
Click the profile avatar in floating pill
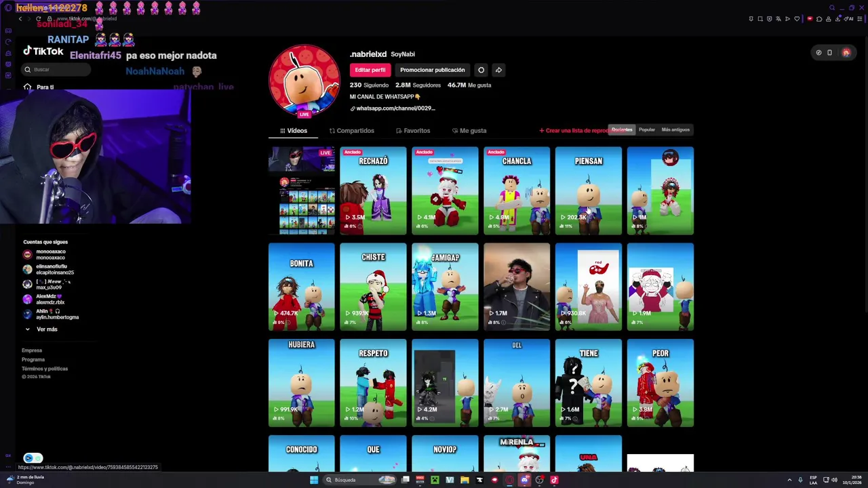coord(846,52)
